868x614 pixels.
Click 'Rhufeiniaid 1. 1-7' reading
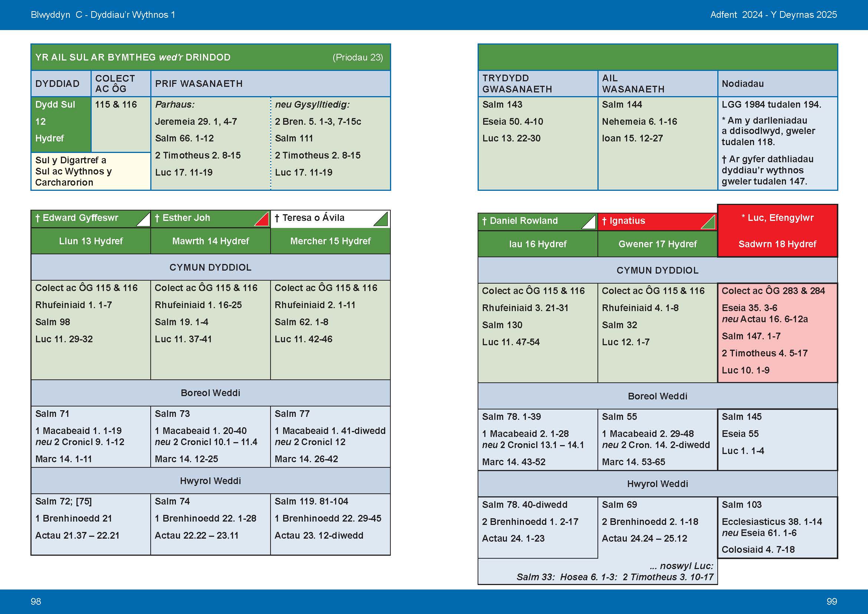point(73,305)
